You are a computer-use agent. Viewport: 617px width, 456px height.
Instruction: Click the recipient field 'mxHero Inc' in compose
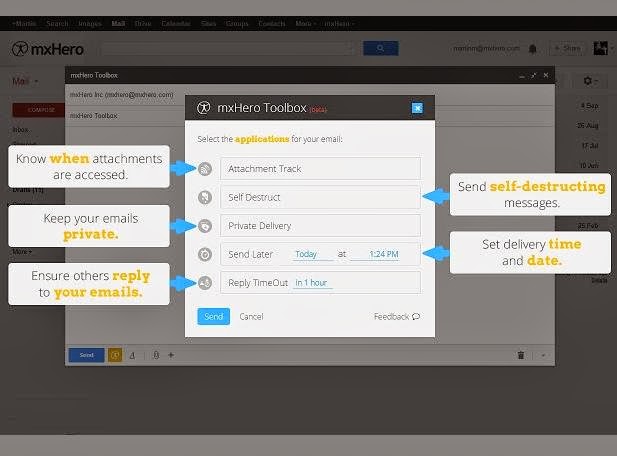122,95
